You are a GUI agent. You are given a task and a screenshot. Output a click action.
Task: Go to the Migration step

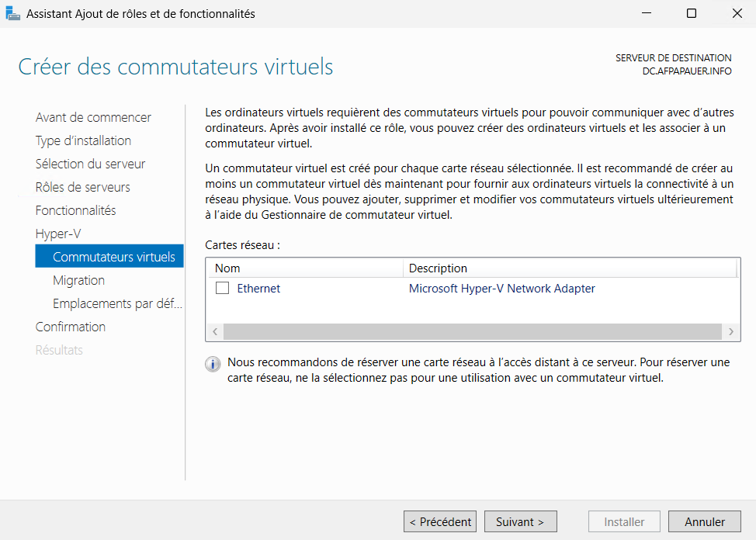78,280
